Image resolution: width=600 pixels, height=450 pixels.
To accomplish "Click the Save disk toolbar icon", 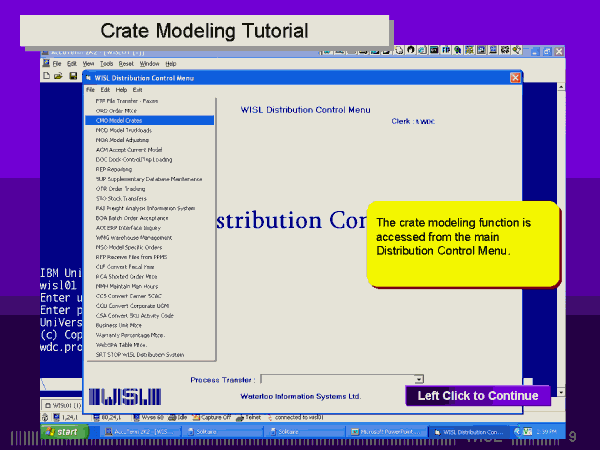I will (x=71, y=76).
